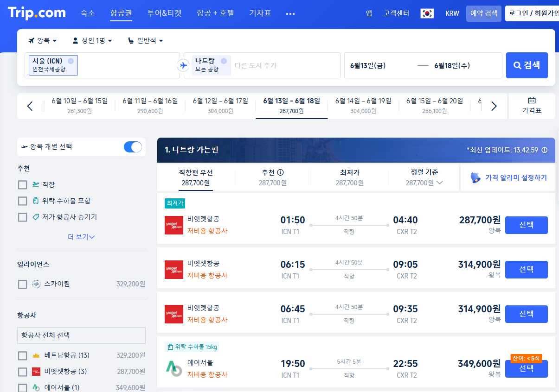Click the Air Seoul logo on 19:50 flight
Viewport: 559px width, 392px height.
(174, 368)
